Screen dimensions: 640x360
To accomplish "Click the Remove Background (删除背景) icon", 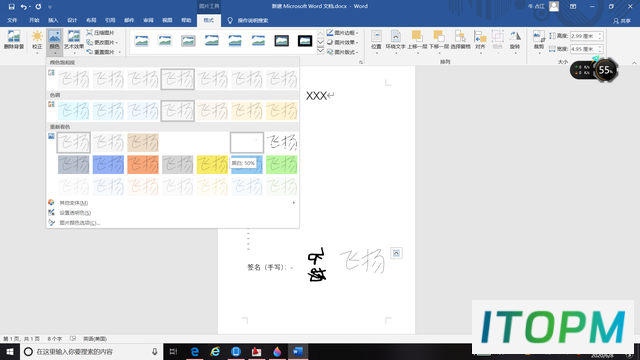I will tap(14, 40).
